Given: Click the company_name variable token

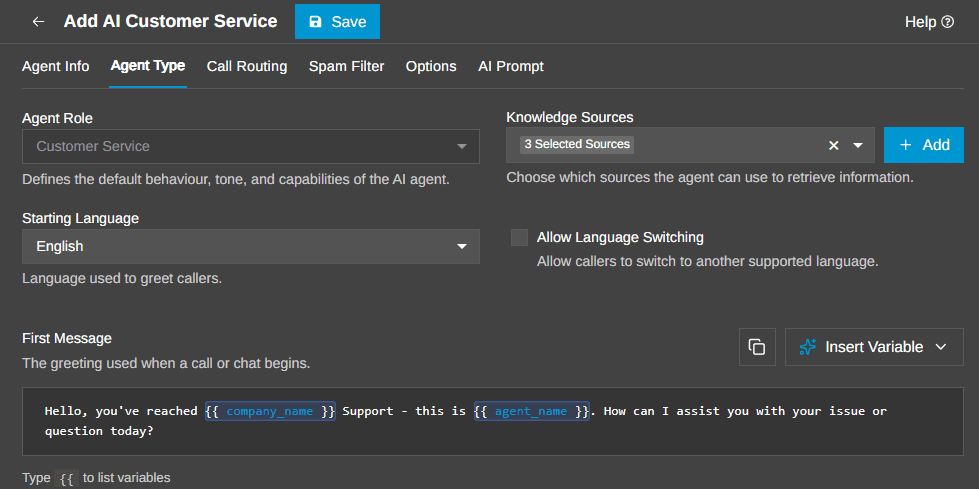Looking at the screenshot, I should coord(270,411).
